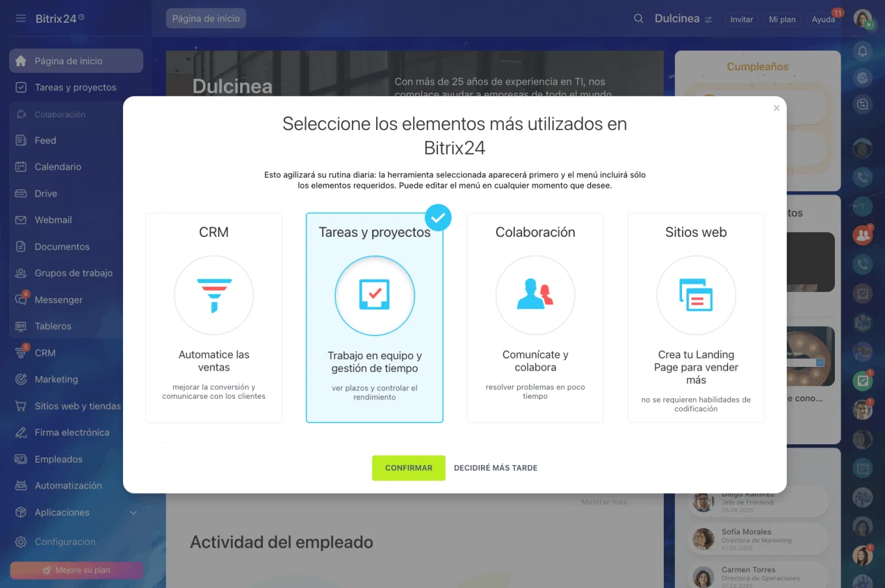
Task: Click the CRM sales funnel icon
Action: coord(213,295)
